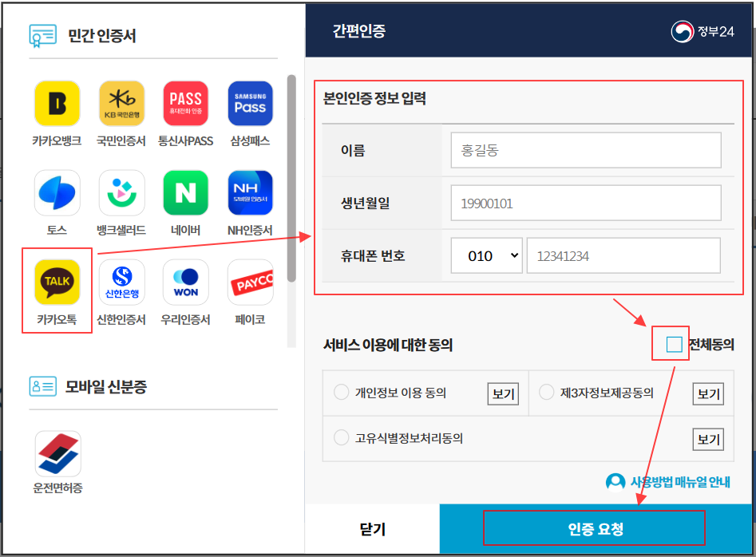
Task: Select the 카카오뱅크 certificate icon
Action: pos(57,104)
